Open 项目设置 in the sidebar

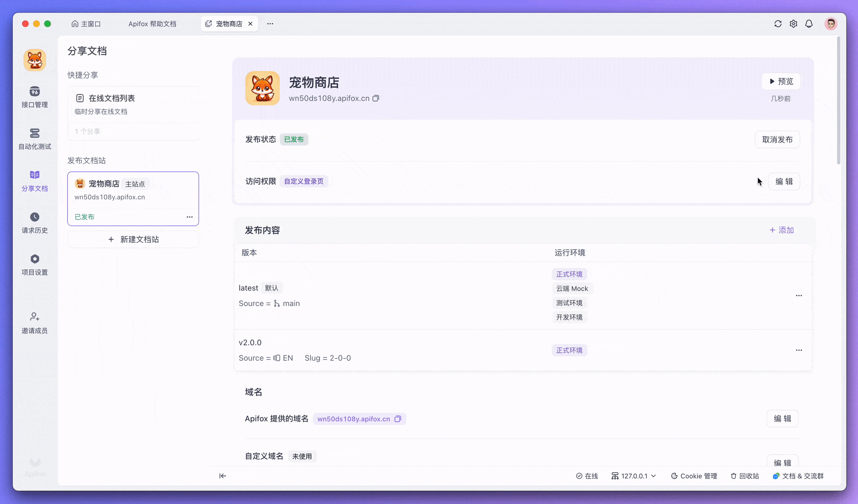click(x=35, y=265)
